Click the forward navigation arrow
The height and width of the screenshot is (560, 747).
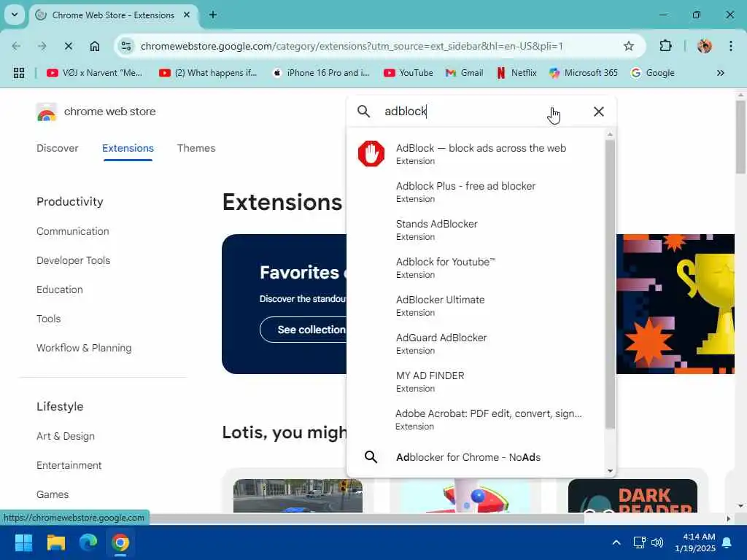coord(42,46)
